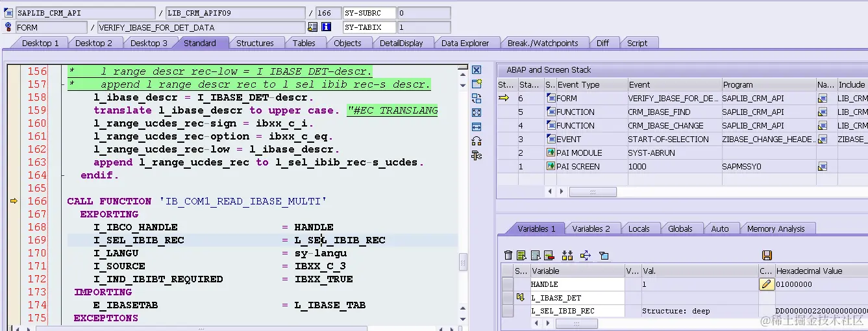The image size is (868, 331).
Task: Open the Objects tab
Action: click(x=347, y=43)
